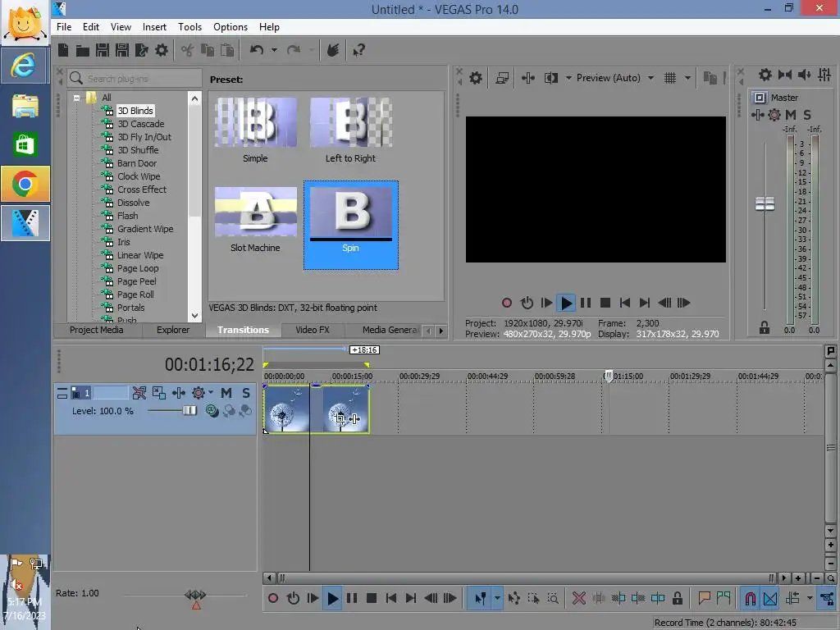Mute the Master bus

[791, 115]
